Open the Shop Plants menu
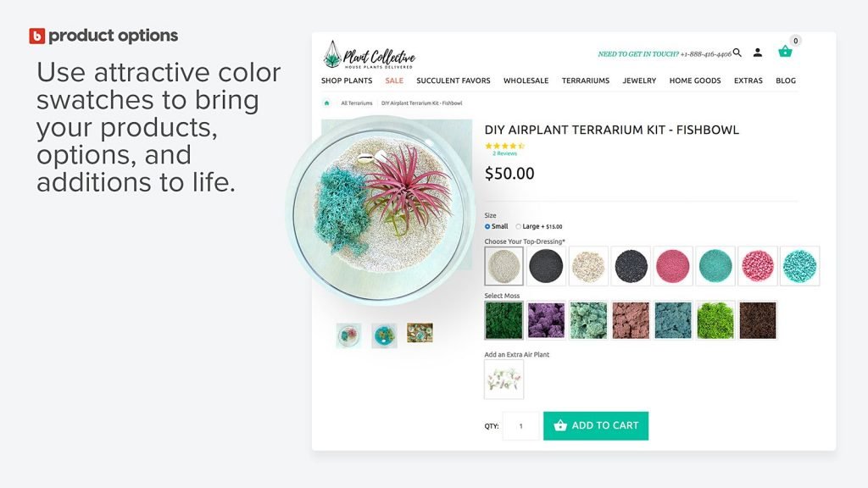Viewport: 868px width, 488px height. coord(347,81)
